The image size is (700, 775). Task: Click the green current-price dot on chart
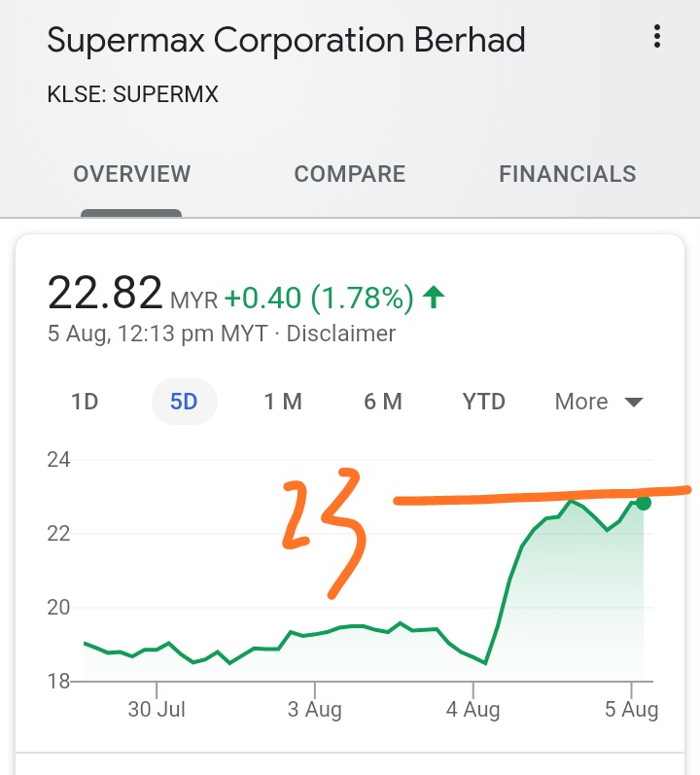[x=644, y=503]
